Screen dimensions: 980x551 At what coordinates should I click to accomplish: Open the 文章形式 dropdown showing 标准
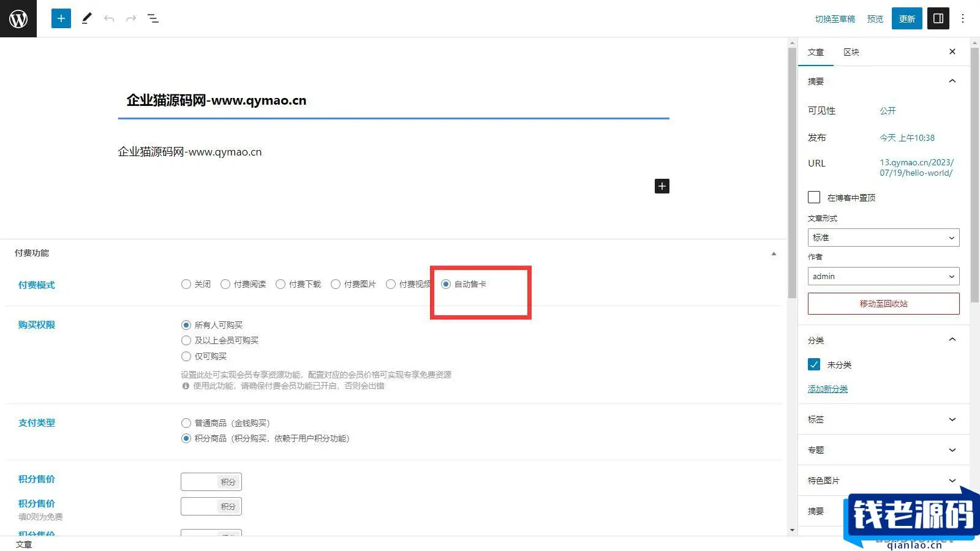tap(884, 238)
